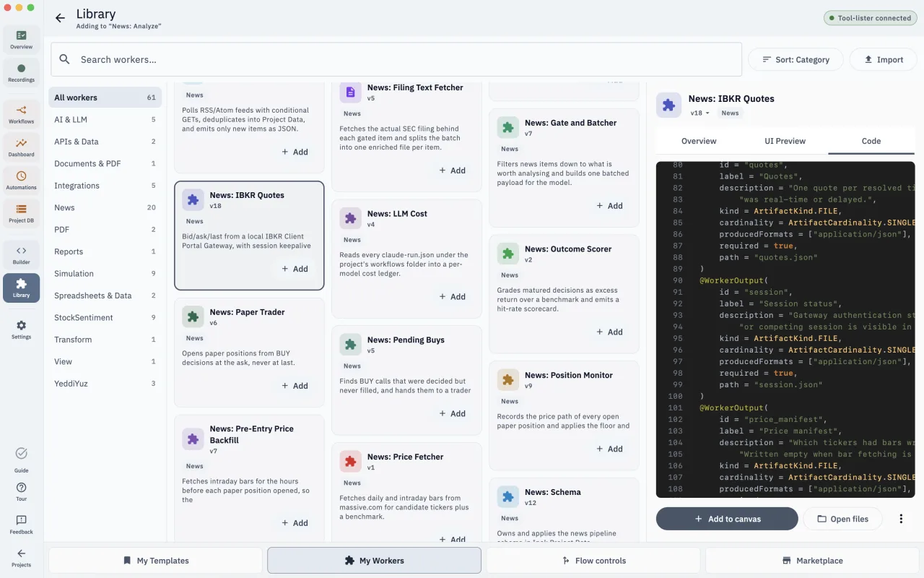Filter by AI & LLM category
This screenshot has width=924, height=578.
pyautogui.click(x=105, y=119)
